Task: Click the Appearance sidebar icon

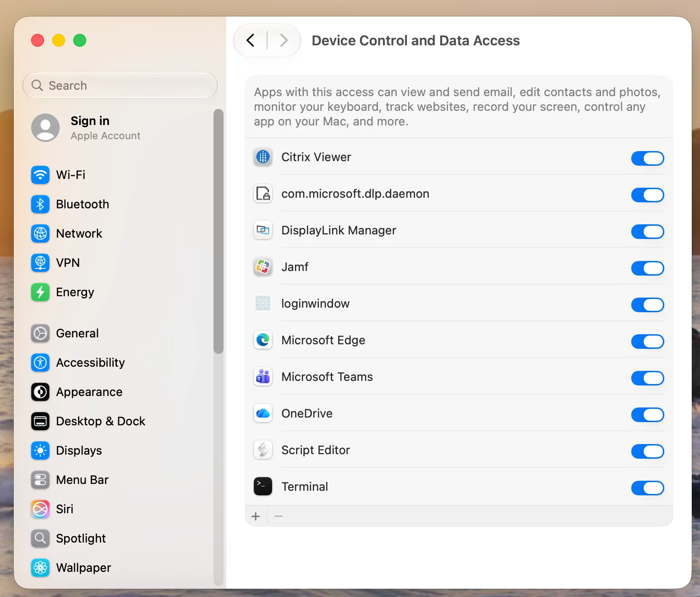Action: (40, 392)
